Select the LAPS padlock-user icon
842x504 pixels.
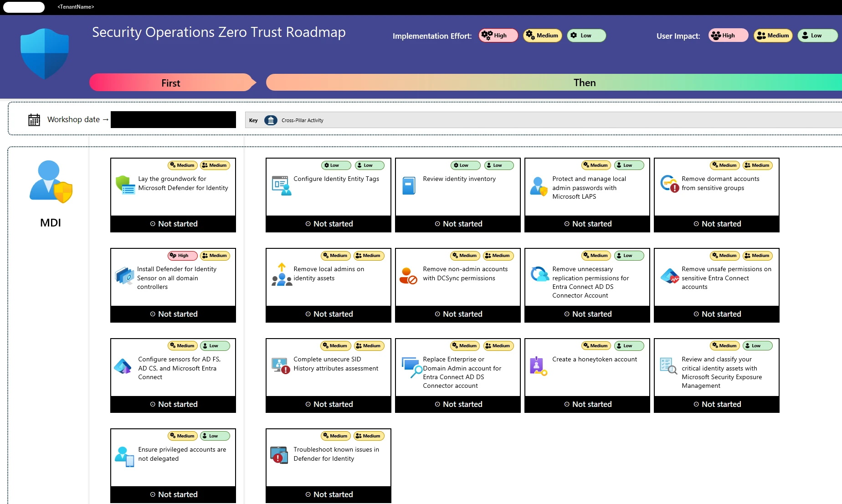click(x=538, y=185)
